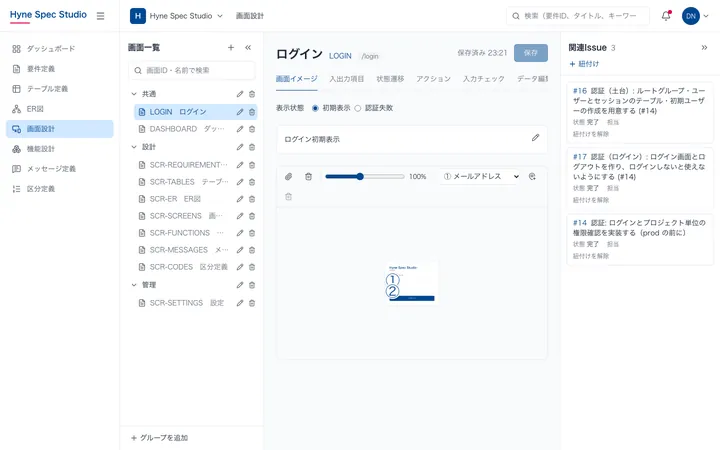Open the notifications bell
The width and height of the screenshot is (720, 450).
pyautogui.click(x=666, y=16)
